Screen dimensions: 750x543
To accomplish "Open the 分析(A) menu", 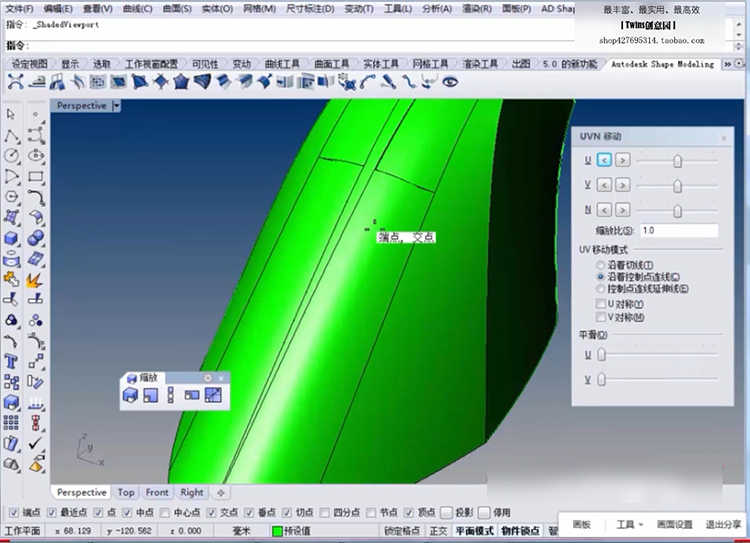I will (437, 9).
